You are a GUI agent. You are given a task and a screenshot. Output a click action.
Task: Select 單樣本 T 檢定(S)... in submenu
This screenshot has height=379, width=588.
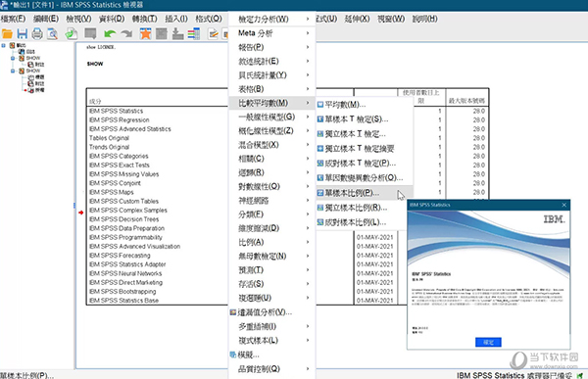365,119
